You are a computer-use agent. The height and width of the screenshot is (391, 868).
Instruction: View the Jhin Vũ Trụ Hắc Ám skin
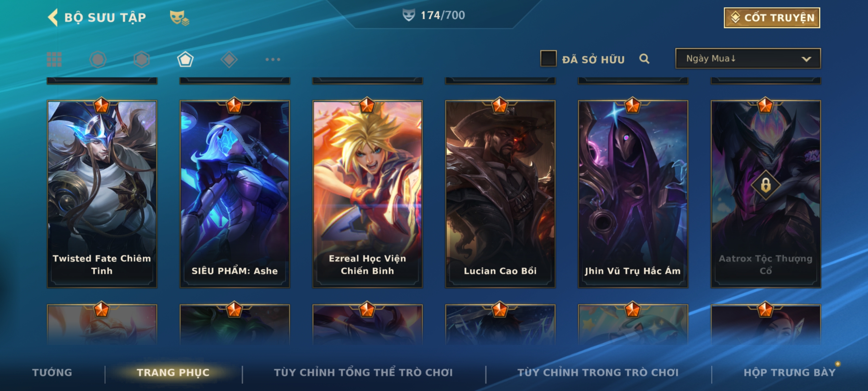633,194
